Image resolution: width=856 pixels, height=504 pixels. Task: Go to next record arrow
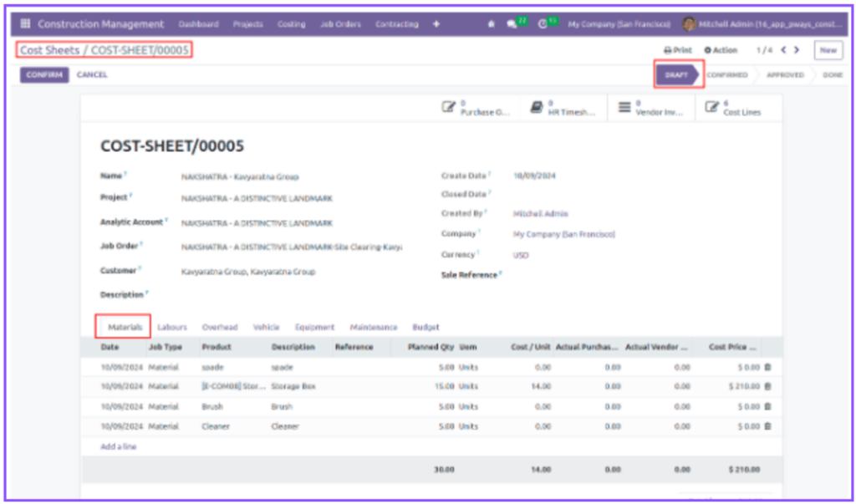(797, 50)
